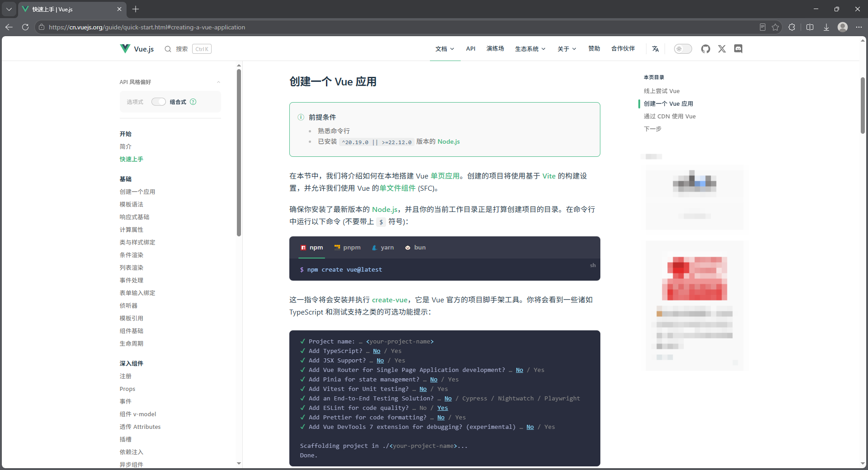Image resolution: width=868 pixels, height=470 pixels.
Task: Follow the Vite link
Action: coord(549,176)
